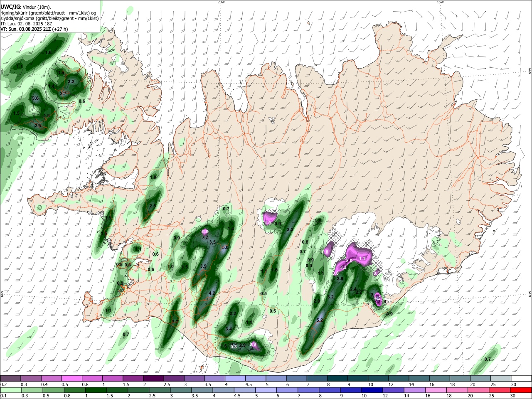Select the top-row swatch between 14 and 16
The image size is (532, 399).
point(419,378)
